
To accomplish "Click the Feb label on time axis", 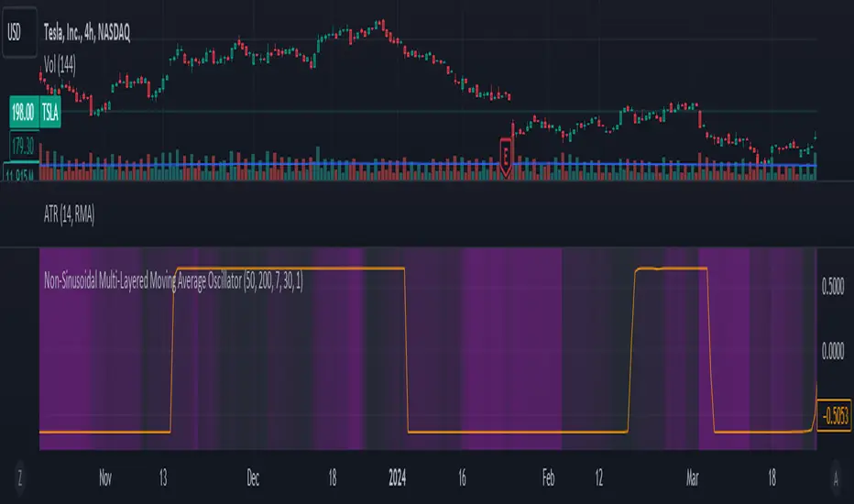I will (548, 477).
